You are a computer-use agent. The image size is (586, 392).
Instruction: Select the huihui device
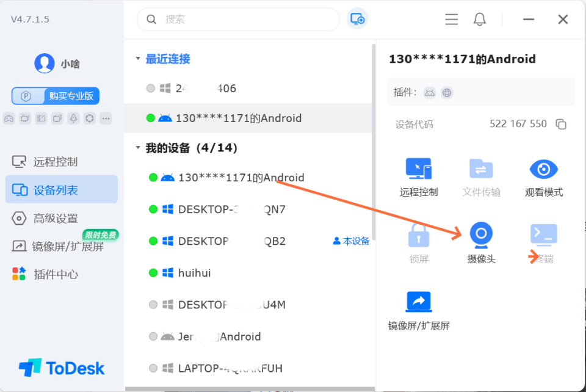[x=248, y=273]
